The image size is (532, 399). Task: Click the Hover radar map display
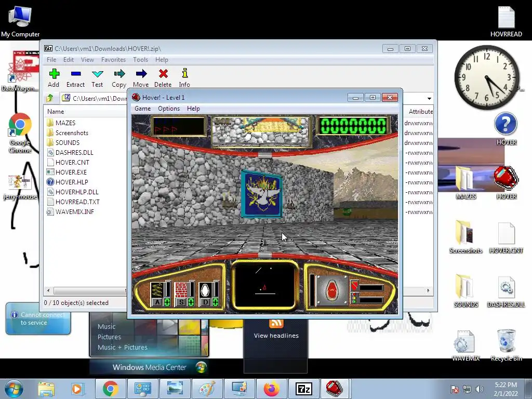pos(264,285)
